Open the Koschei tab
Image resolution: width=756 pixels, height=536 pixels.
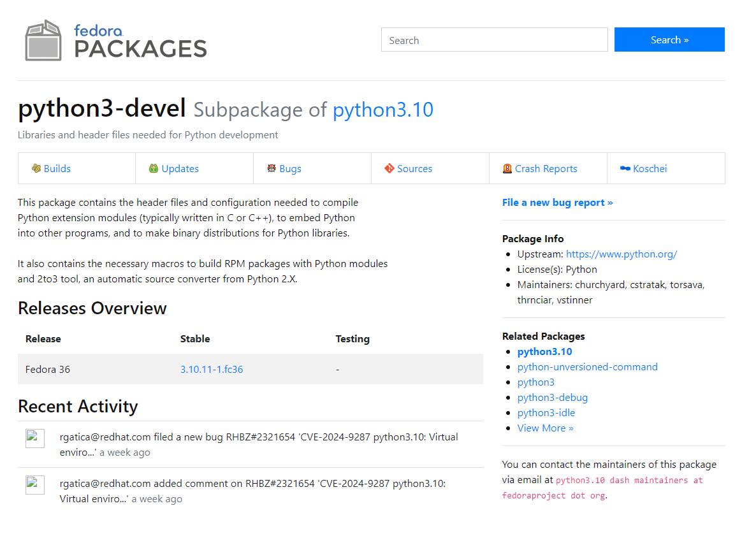650,169
